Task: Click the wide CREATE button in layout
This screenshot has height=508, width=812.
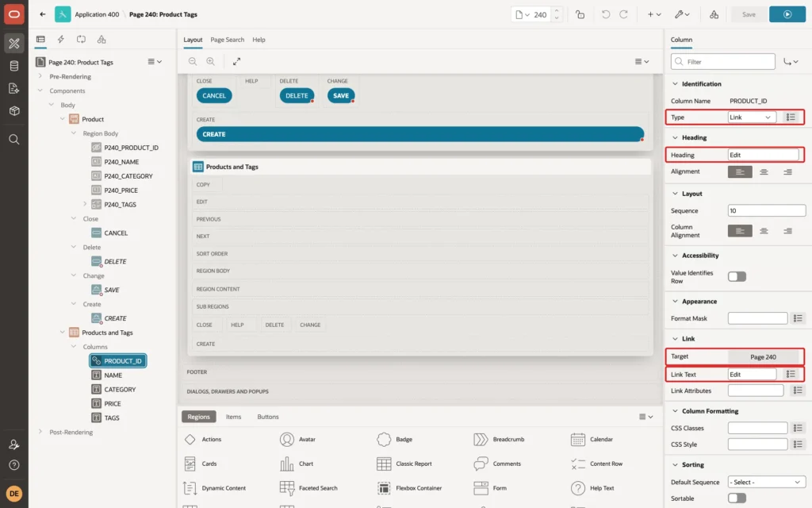Action: coord(420,134)
